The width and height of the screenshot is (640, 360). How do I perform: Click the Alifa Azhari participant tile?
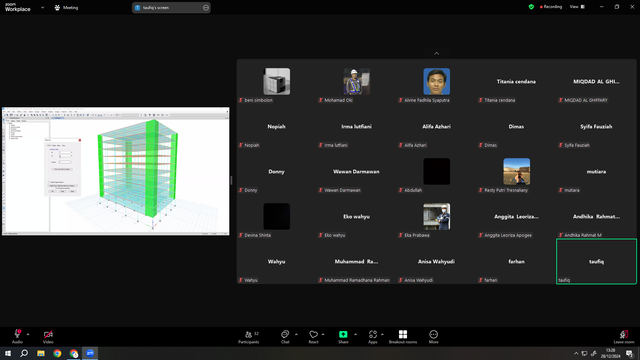[x=436, y=127]
